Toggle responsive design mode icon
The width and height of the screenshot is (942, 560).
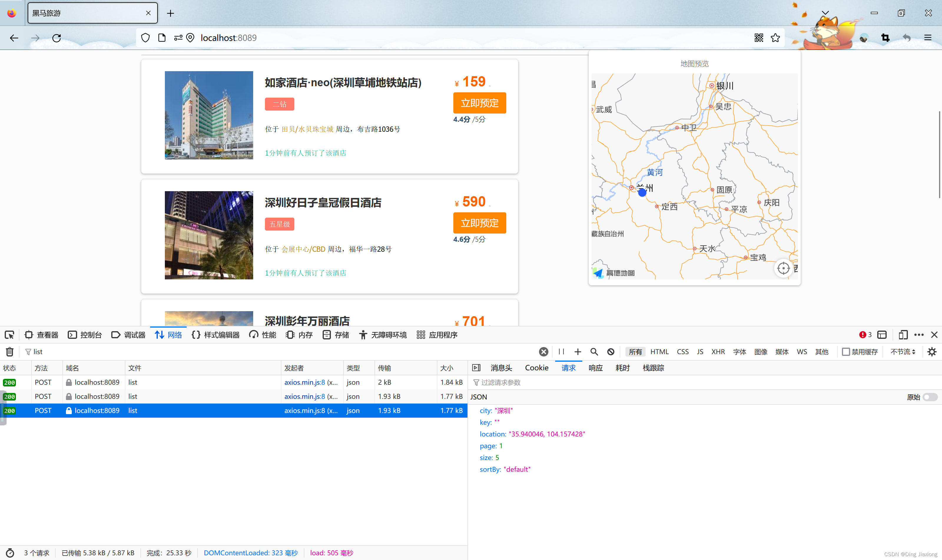click(903, 335)
